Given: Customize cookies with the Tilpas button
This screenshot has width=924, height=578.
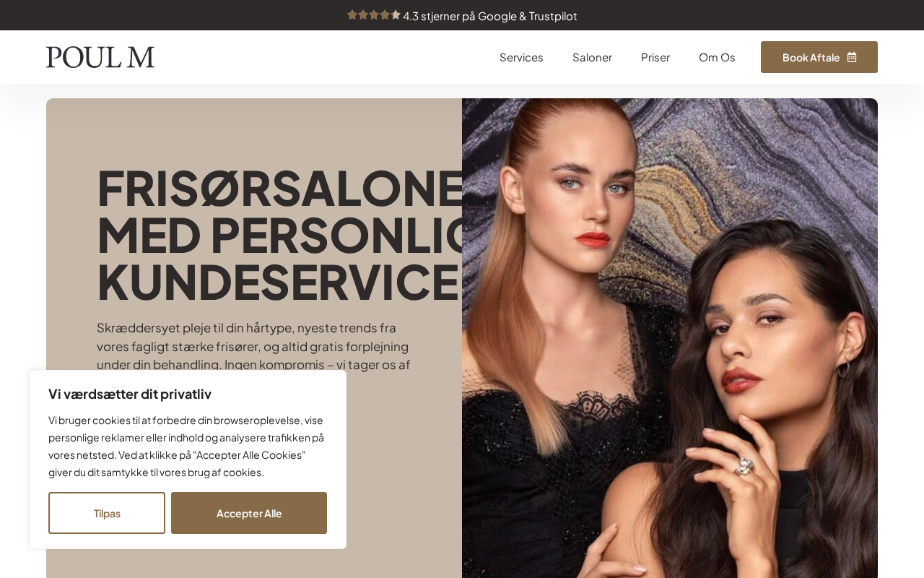Looking at the screenshot, I should tap(107, 513).
